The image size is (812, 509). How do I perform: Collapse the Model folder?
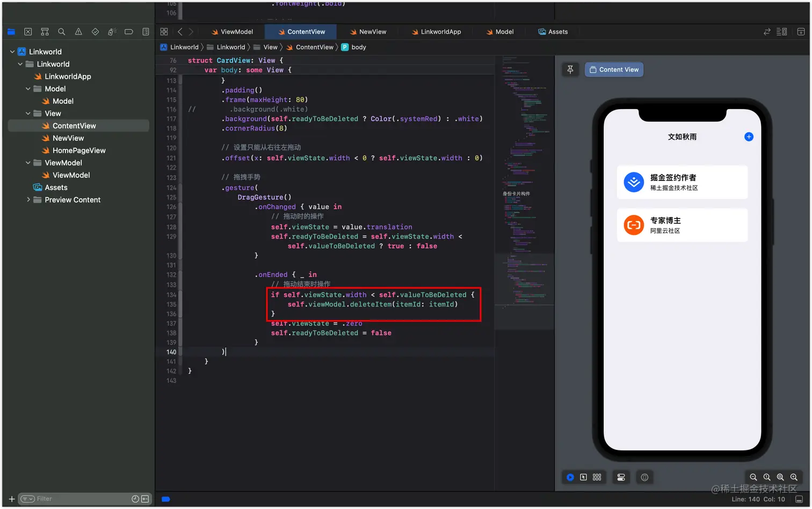pyautogui.click(x=28, y=89)
